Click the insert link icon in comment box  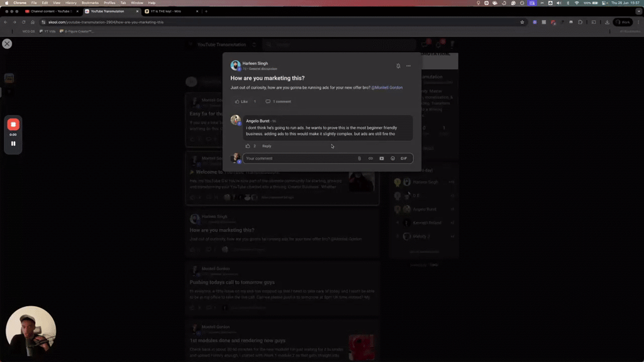370,158
